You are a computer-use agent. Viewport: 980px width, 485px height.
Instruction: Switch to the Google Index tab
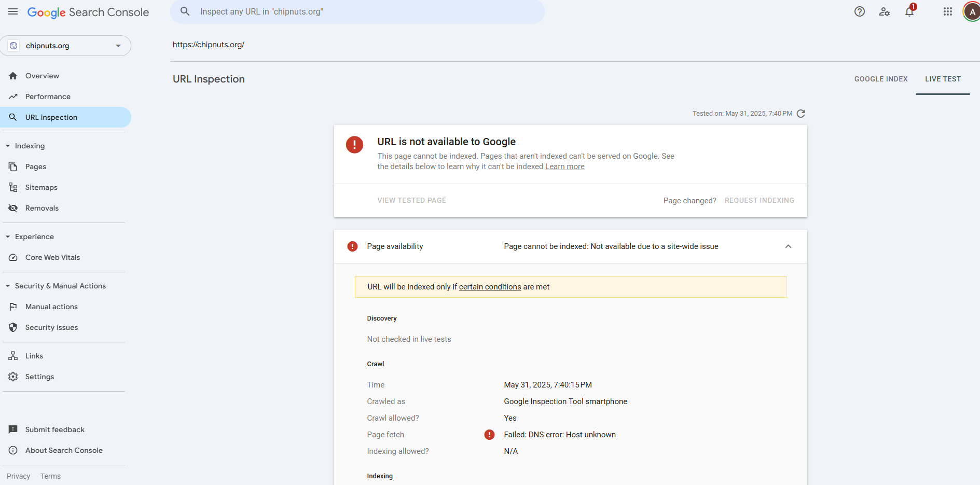pyautogui.click(x=881, y=79)
